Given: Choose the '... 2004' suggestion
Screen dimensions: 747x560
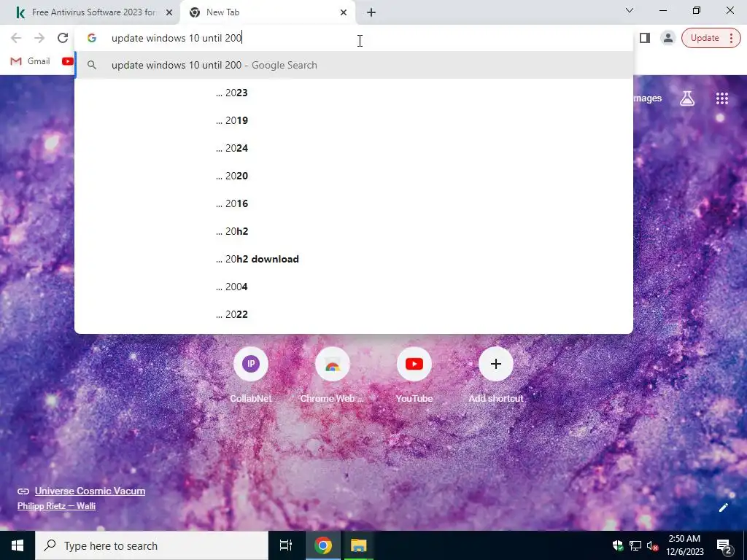Looking at the screenshot, I should pyautogui.click(x=354, y=287).
